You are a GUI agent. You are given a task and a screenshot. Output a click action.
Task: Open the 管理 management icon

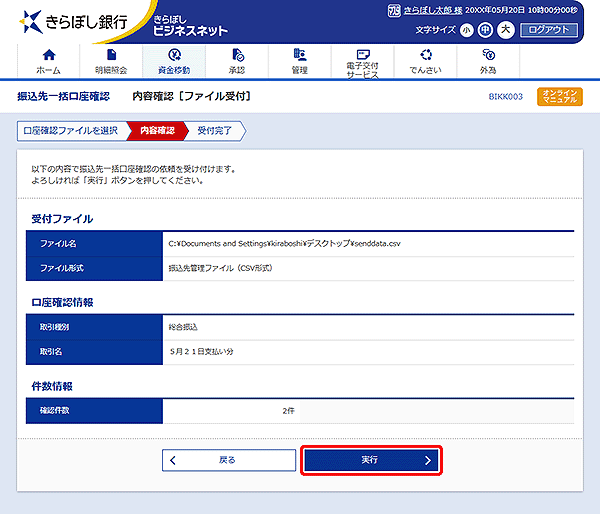click(x=300, y=55)
